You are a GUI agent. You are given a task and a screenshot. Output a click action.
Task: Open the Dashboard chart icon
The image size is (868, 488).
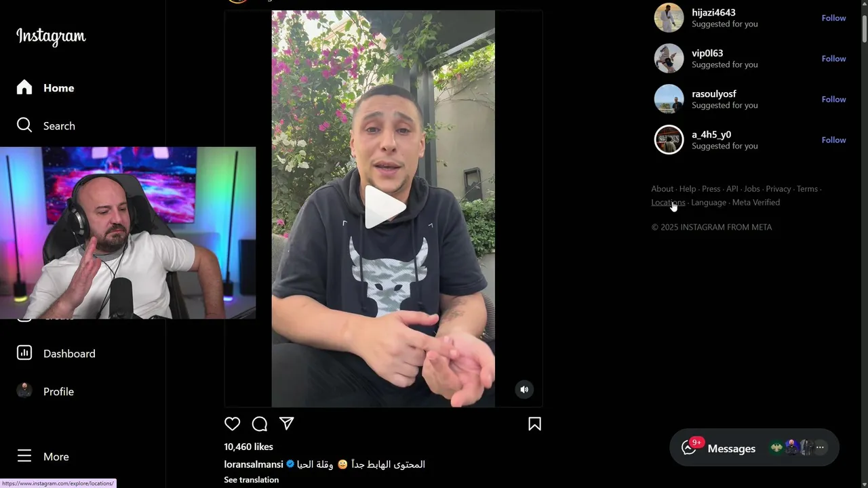(24, 353)
